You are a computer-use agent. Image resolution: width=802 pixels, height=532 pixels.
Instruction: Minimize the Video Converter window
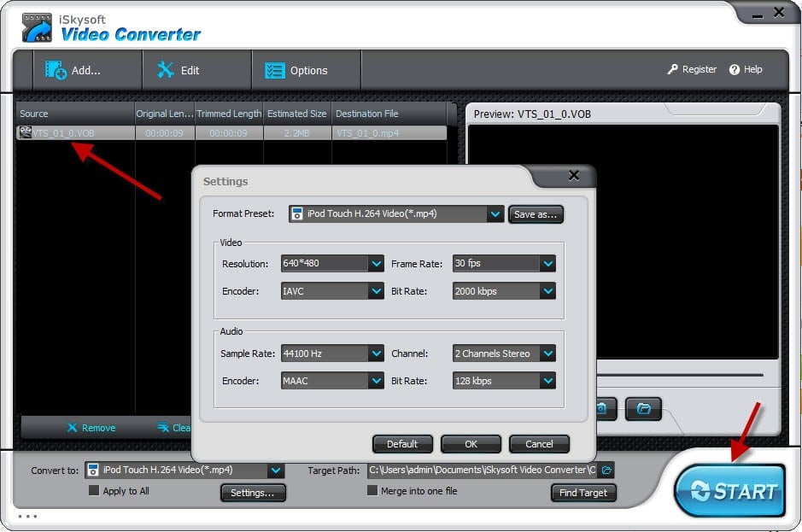tap(758, 15)
